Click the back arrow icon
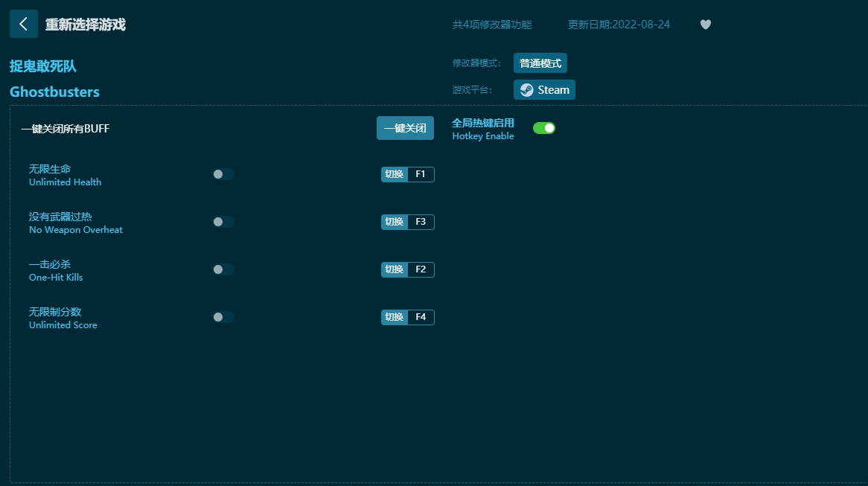868x486 pixels. [24, 24]
